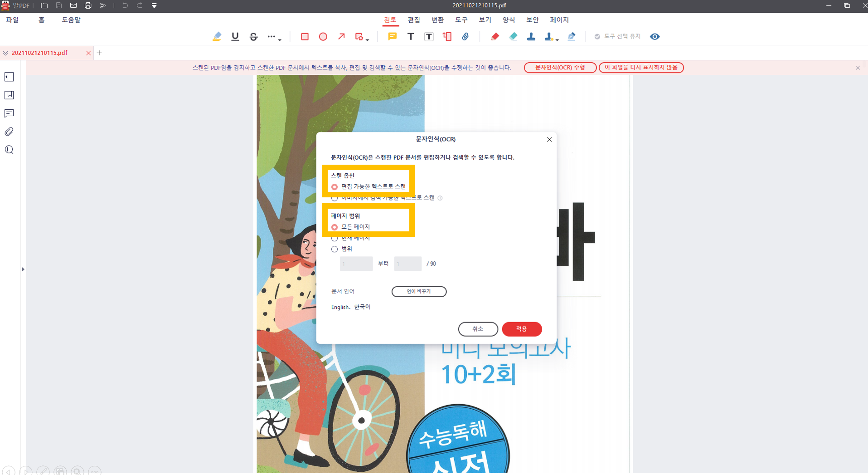Viewport: 868px width, 475px height.
Task: Redo the last action
Action: (x=140, y=5)
